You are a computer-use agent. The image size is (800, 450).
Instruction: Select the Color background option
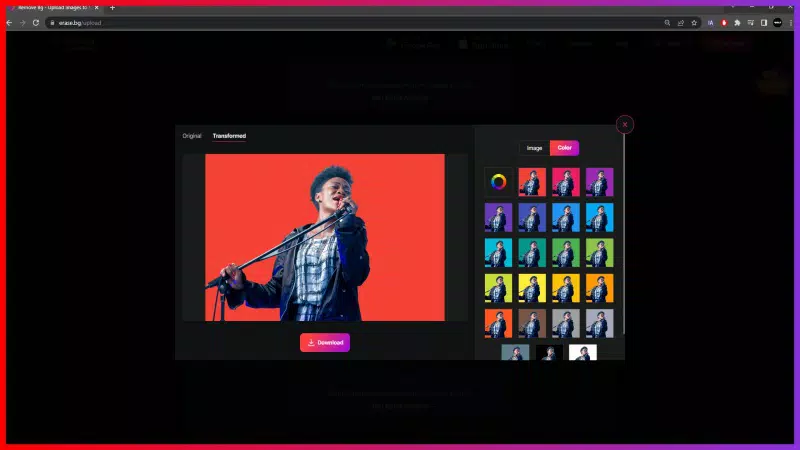564,148
